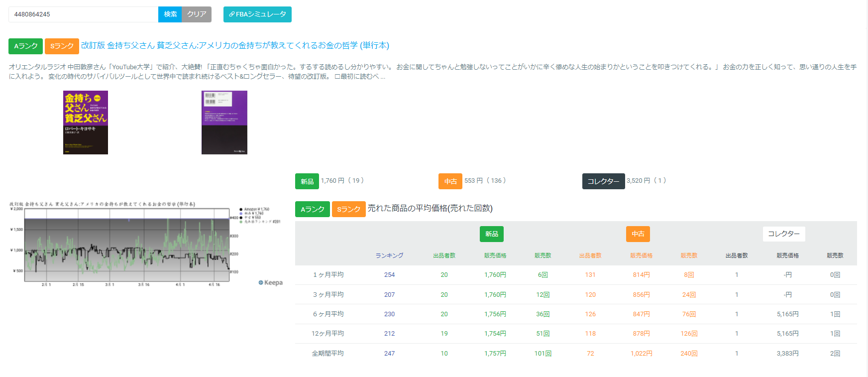Click the new price text 1,760 円（19）
The width and height of the screenshot is (868, 377).
coord(344,181)
